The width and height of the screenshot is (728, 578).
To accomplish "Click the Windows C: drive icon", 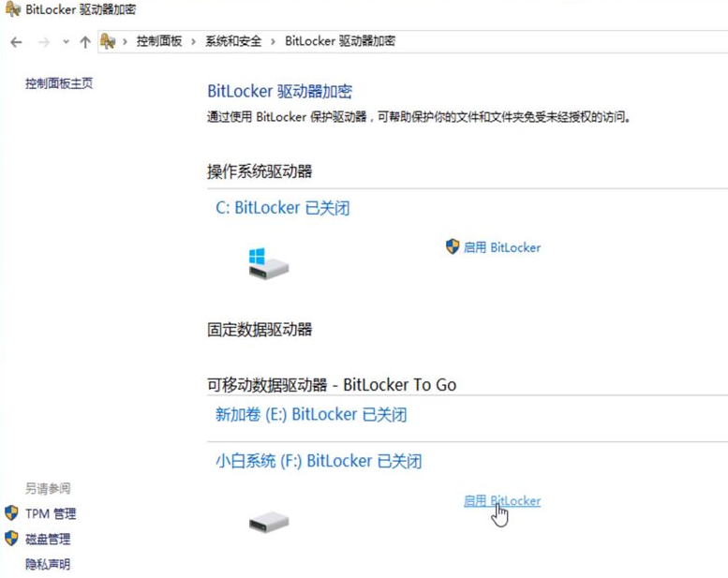I will click(268, 263).
